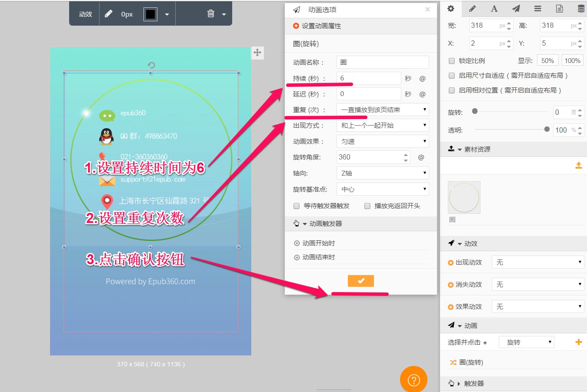
Task: Open the 出现方式 dropdown
Action: 383,125
